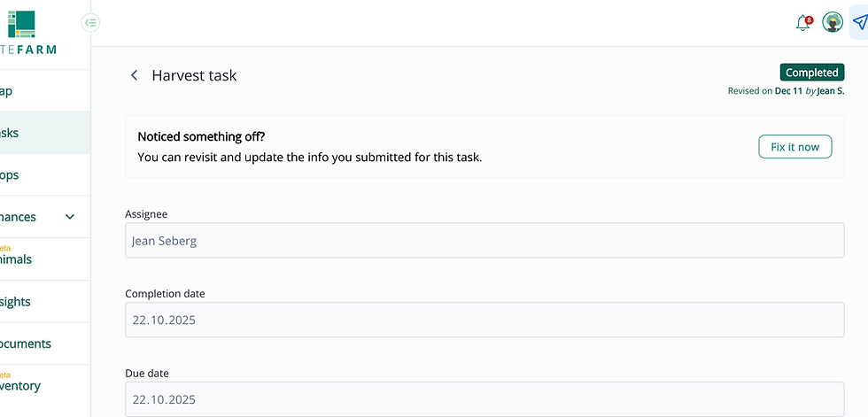This screenshot has width=868, height=417.
Task: Go to the Tasks section
Action: [11, 133]
